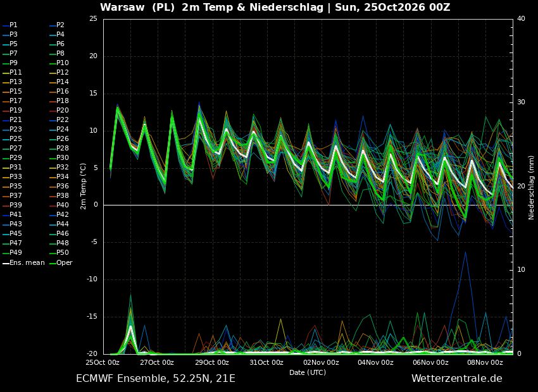Open the Wetterzentrale.de source label

click(457, 379)
